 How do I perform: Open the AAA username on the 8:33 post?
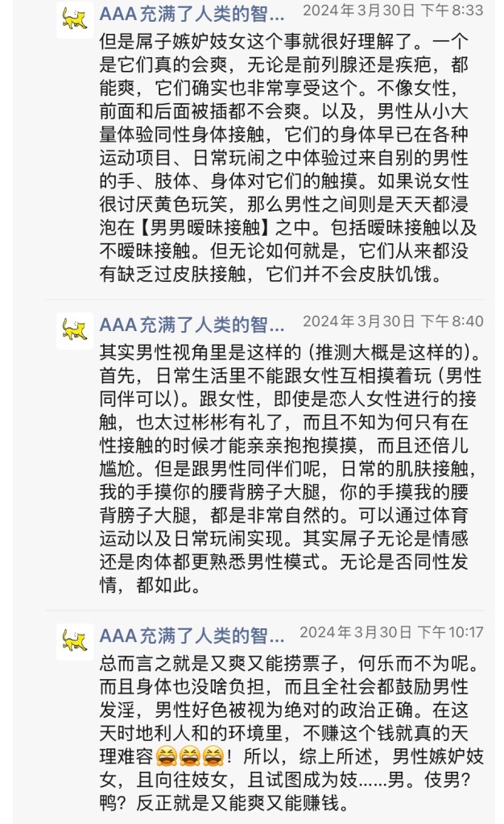(192, 14)
